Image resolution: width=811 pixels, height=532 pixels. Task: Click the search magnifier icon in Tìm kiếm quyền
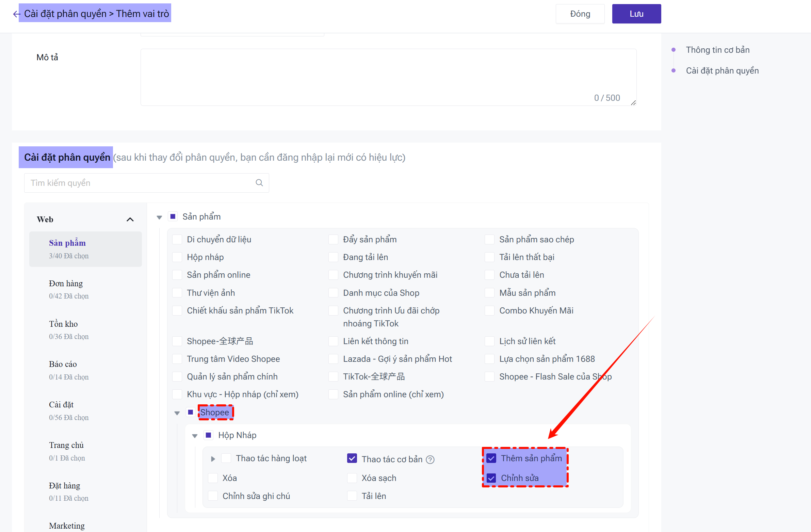pos(259,183)
